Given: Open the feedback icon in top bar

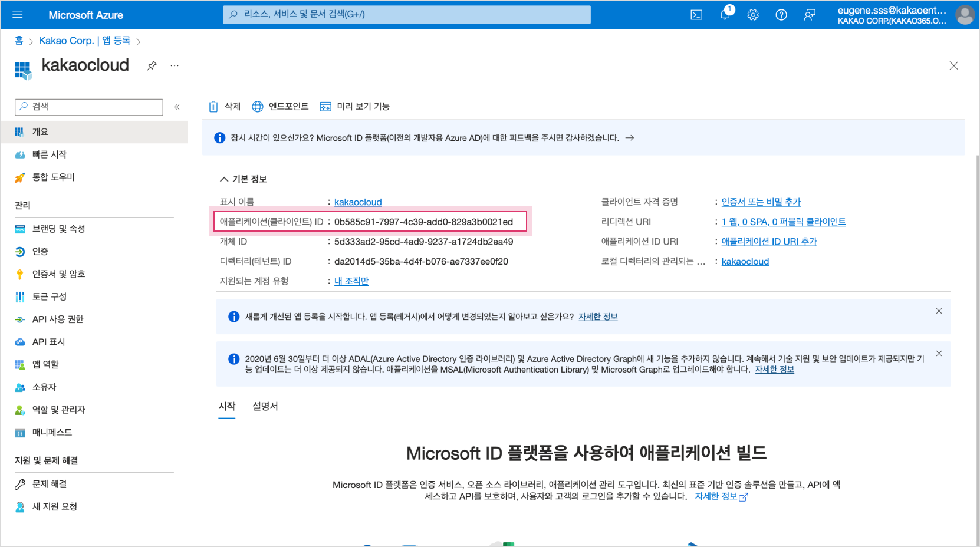Looking at the screenshot, I should (x=810, y=15).
